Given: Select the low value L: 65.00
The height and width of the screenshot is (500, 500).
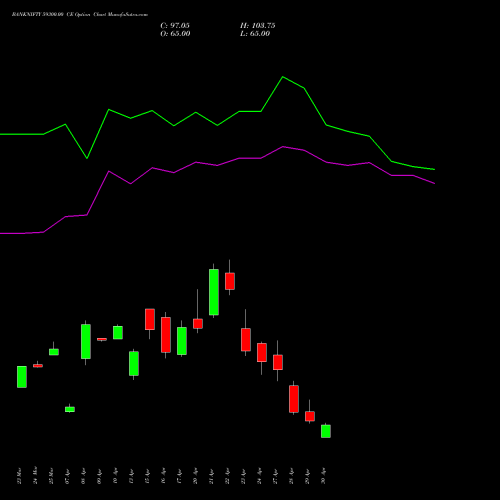Looking at the screenshot, I should click(255, 34).
